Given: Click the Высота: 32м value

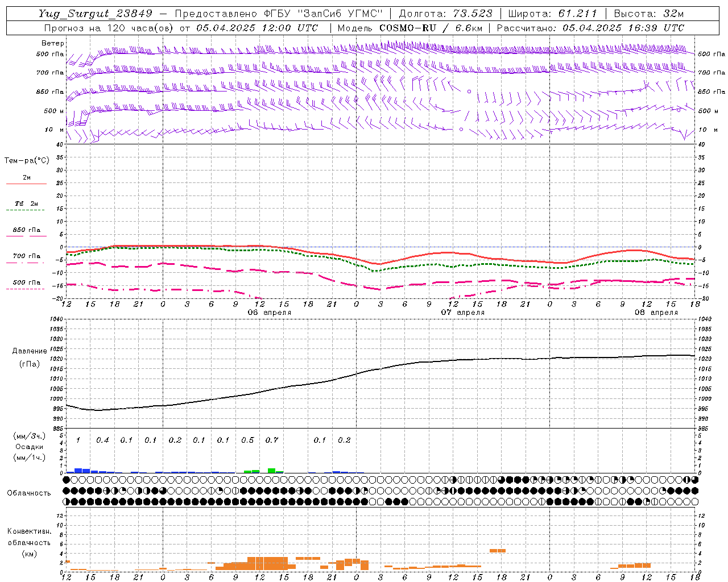Looking at the screenshot, I should (649, 14).
